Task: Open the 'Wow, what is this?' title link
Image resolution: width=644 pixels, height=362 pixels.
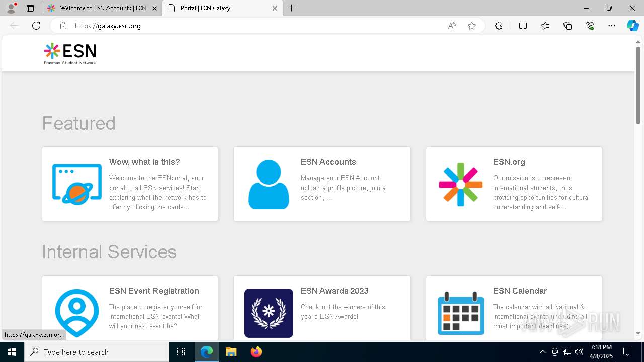Action: coord(144,162)
